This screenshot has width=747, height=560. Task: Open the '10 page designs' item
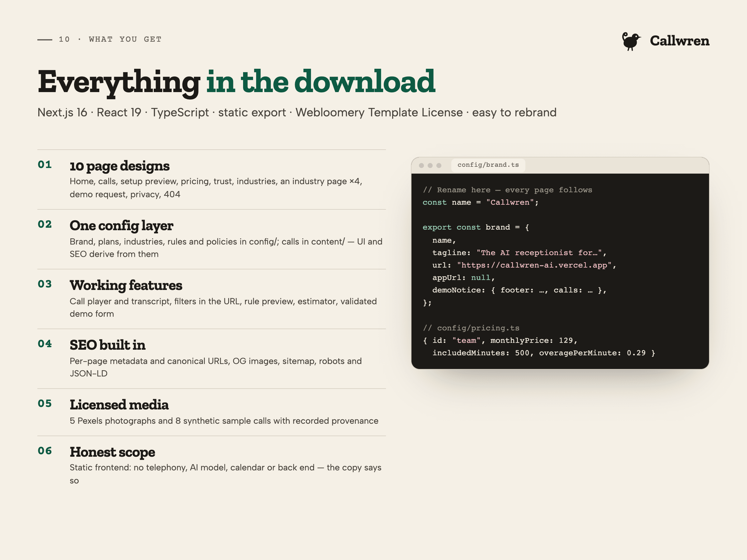tap(120, 166)
